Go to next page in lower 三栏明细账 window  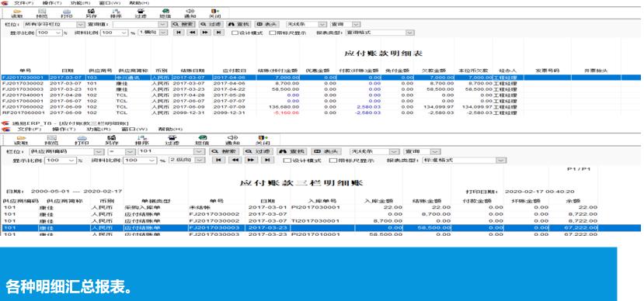251,160
